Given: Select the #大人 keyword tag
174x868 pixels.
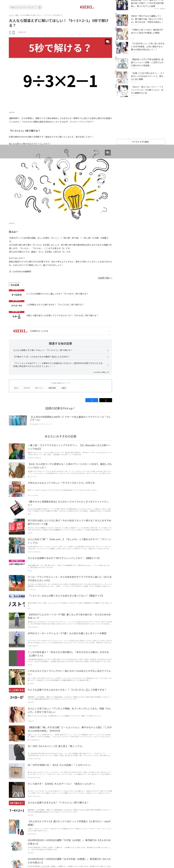Looking at the screenshot, I should pos(16,388).
